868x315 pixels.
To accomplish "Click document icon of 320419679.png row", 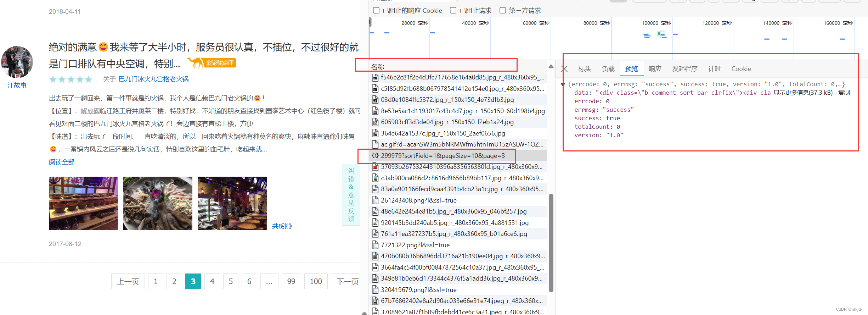I will pos(375,289).
